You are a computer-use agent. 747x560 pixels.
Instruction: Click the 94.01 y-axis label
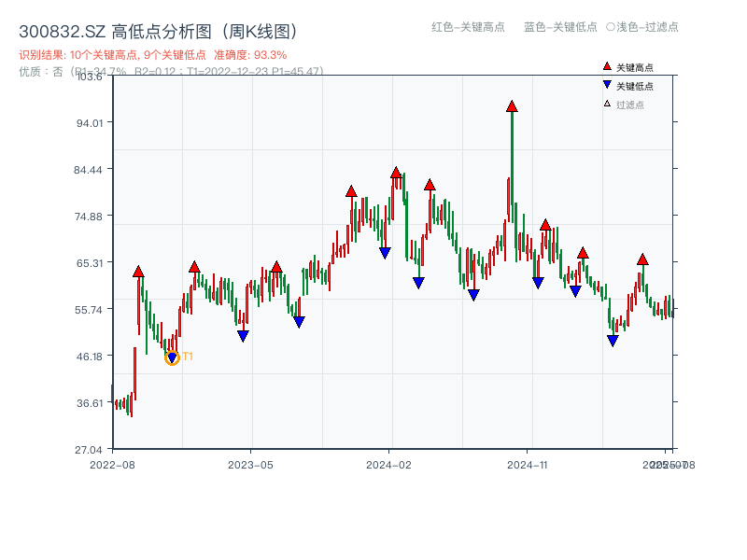(90, 123)
